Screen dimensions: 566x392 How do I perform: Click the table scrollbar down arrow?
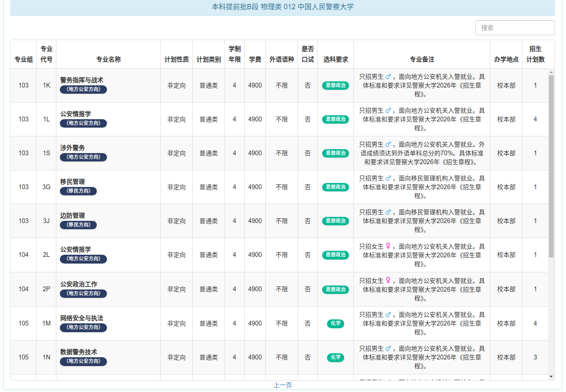click(x=551, y=377)
